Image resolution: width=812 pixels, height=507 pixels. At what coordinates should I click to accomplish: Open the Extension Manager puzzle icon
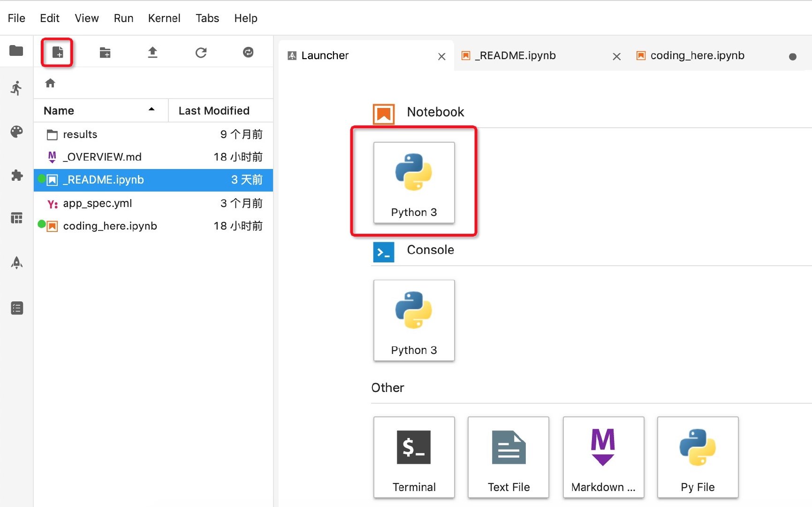point(16,176)
